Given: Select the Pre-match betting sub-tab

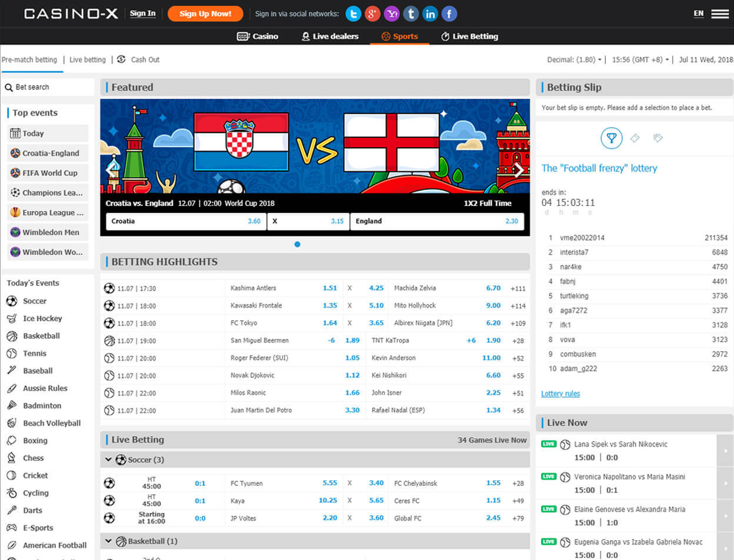Looking at the screenshot, I should (29, 59).
